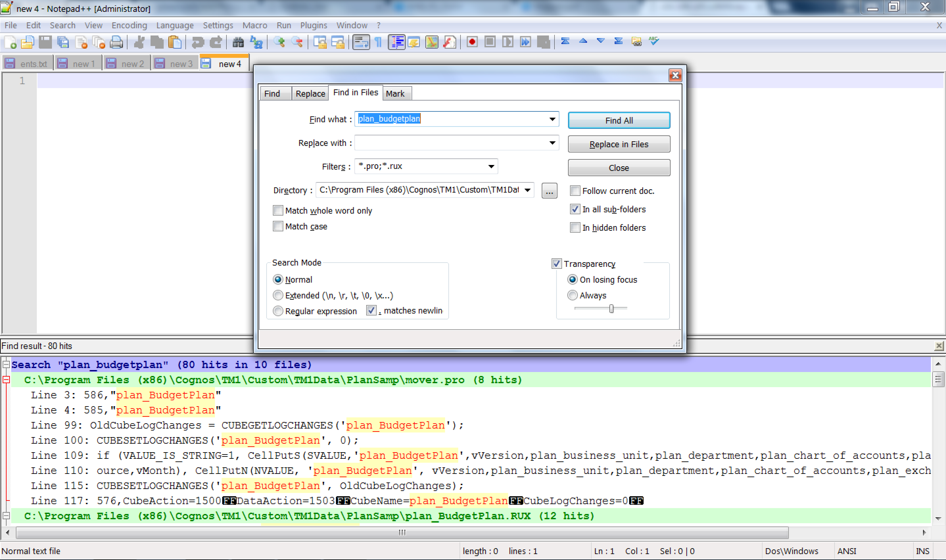The width and height of the screenshot is (946, 560).
Task: Expand mover.pro search result tree
Action: [x=5, y=379]
